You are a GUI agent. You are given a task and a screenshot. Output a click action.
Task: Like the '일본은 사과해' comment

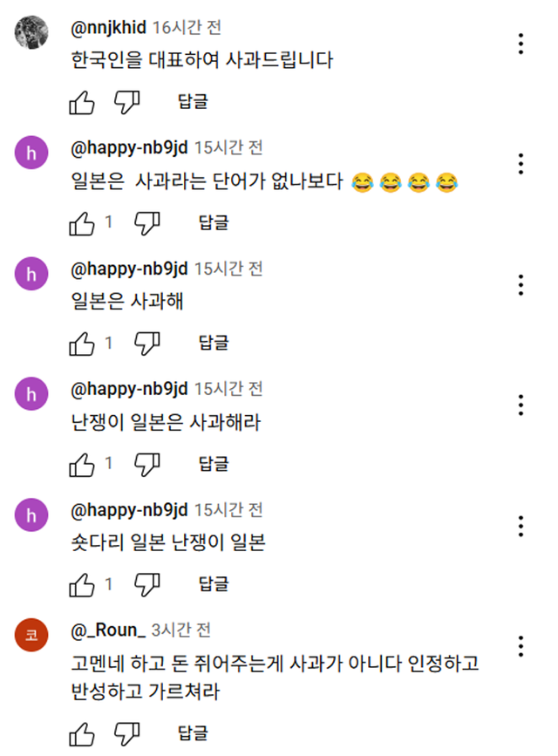[x=82, y=344]
